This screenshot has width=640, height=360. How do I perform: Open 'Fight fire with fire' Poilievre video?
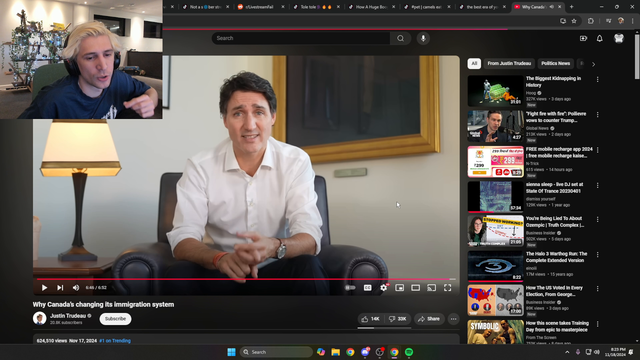[556, 117]
